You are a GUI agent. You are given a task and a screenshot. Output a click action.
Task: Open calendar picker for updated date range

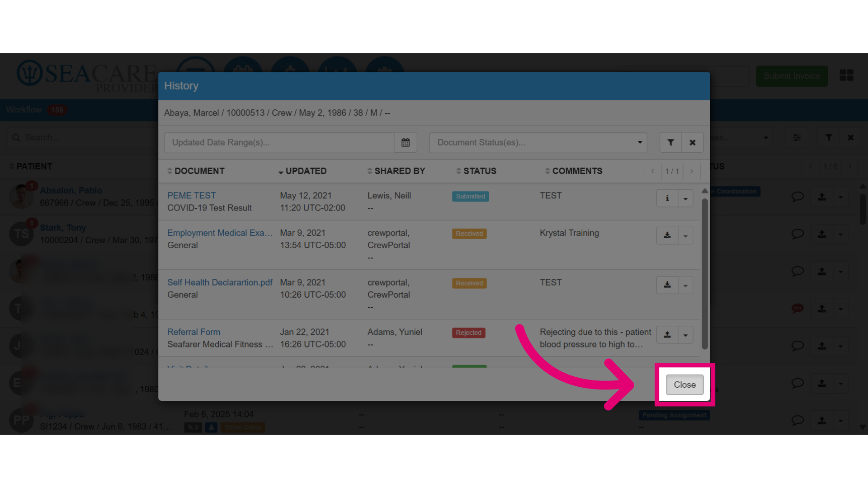[406, 142]
